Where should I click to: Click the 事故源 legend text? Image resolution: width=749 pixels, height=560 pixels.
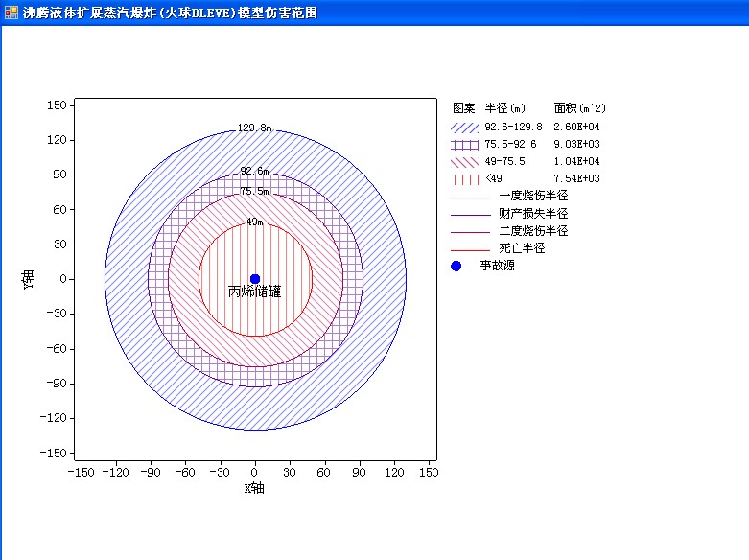498,266
